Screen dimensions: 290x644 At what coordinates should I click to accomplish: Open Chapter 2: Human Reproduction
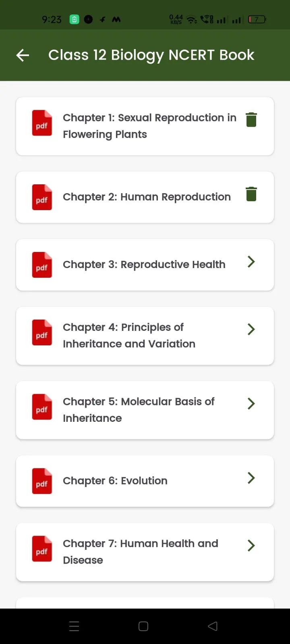pyautogui.click(x=145, y=197)
